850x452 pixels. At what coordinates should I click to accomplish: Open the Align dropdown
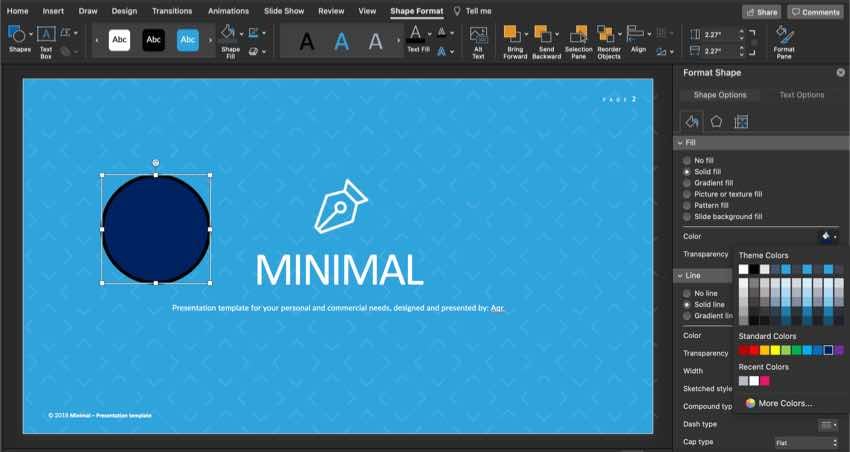click(x=638, y=36)
